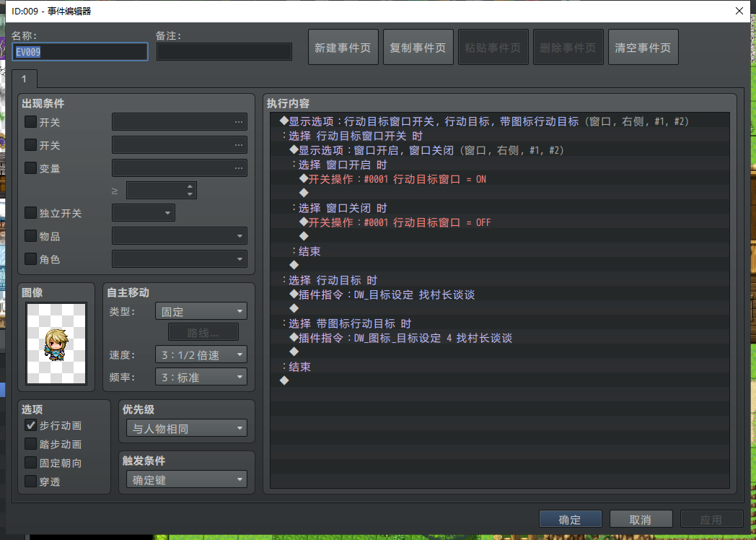The width and height of the screenshot is (756, 540).
Task: Close the 事件编辑器 window
Action: 739,11
